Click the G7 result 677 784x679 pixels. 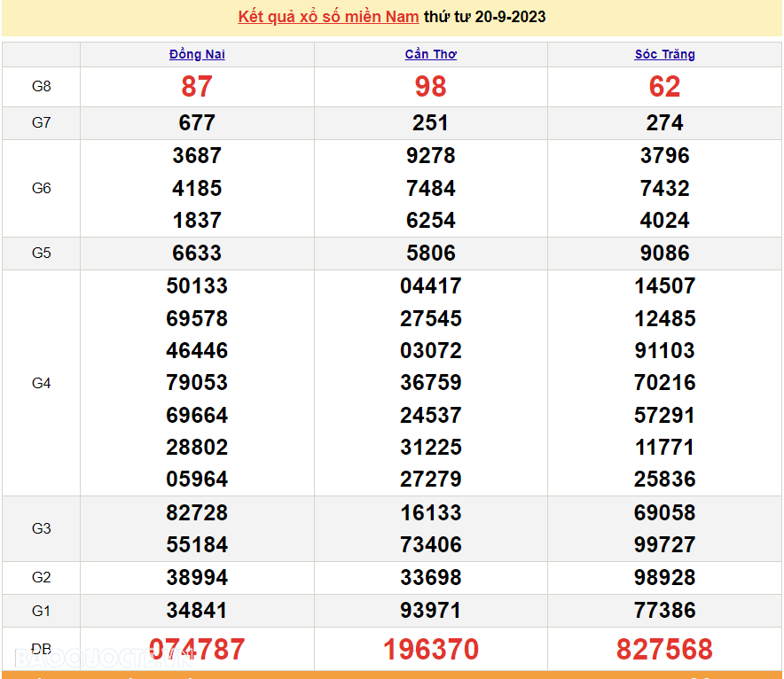coord(197,123)
